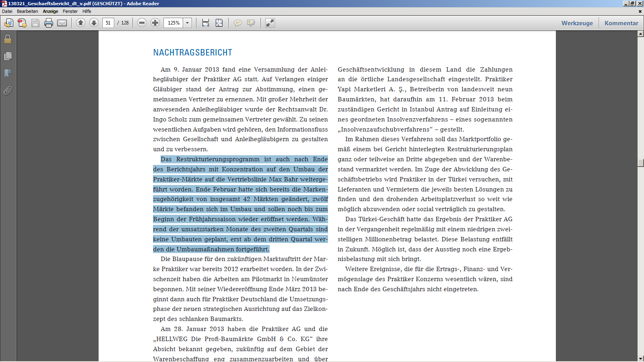This screenshot has width=644, height=362.
Task: Open the Datei menu
Action: coord(7,11)
